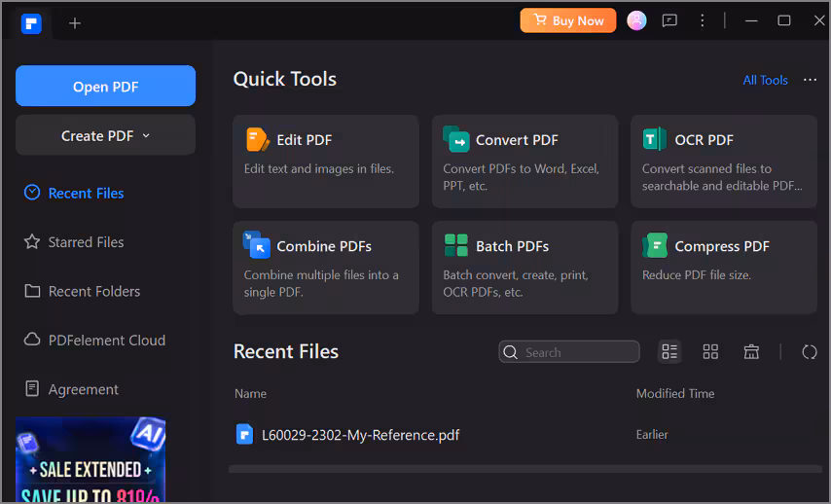Sort by the Modified Time column header
The image size is (831, 504).
point(675,394)
